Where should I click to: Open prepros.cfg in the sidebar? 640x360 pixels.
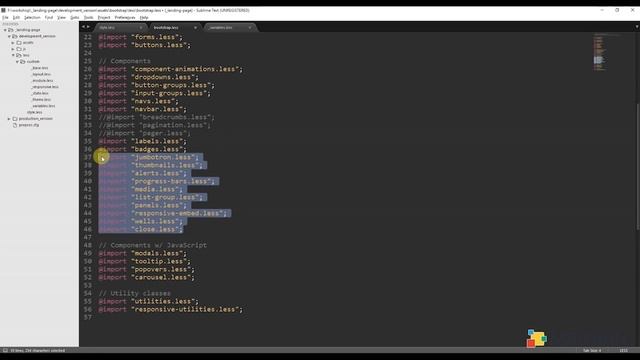coord(29,125)
